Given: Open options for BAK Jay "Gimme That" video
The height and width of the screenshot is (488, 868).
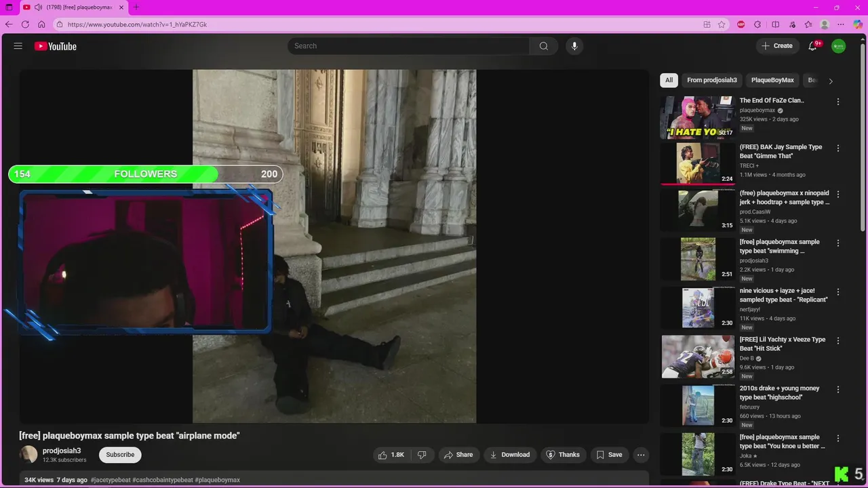Looking at the screenshot, I should coord(838,148).
